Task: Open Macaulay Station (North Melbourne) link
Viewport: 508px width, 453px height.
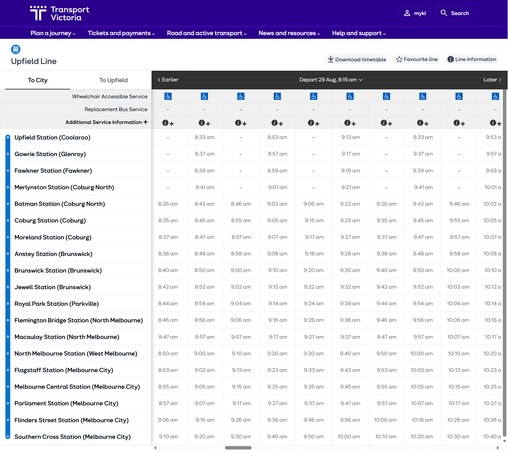Action: 67,337
